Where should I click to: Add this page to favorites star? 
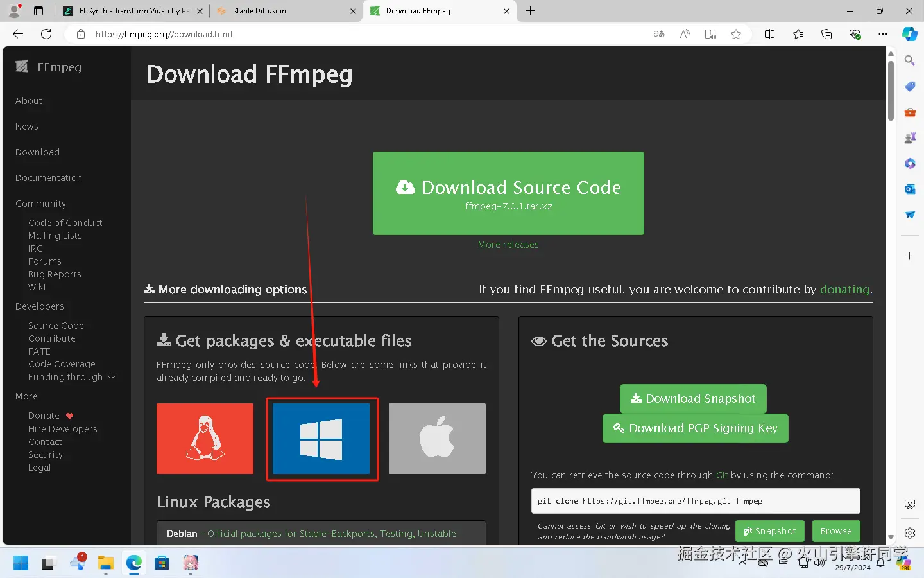(x=736, y=34)
